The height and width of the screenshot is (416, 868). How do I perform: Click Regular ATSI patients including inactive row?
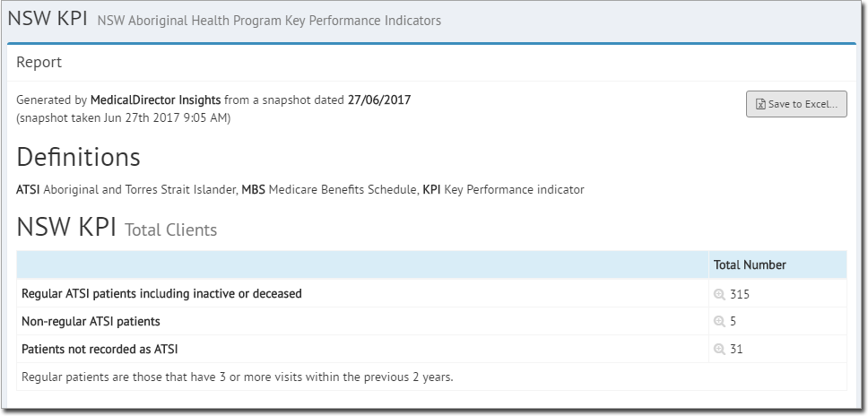[x=432, y=293]
